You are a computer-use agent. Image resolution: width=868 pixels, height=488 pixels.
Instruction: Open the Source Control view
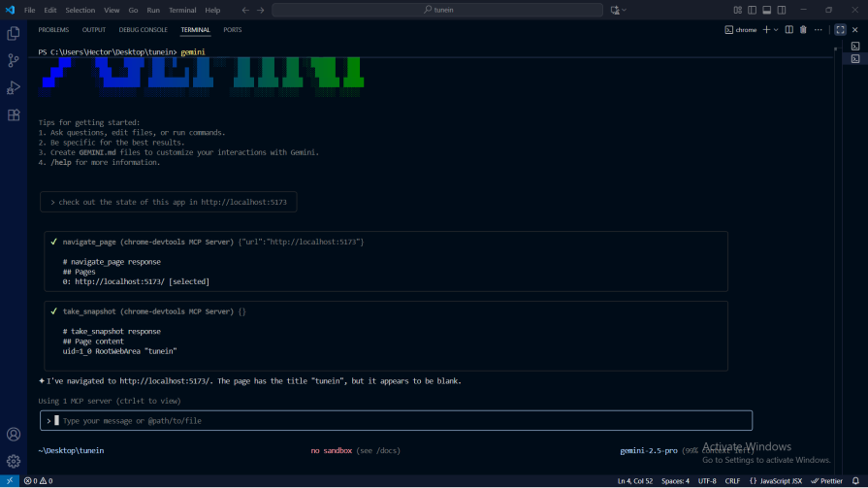[14, 60]
